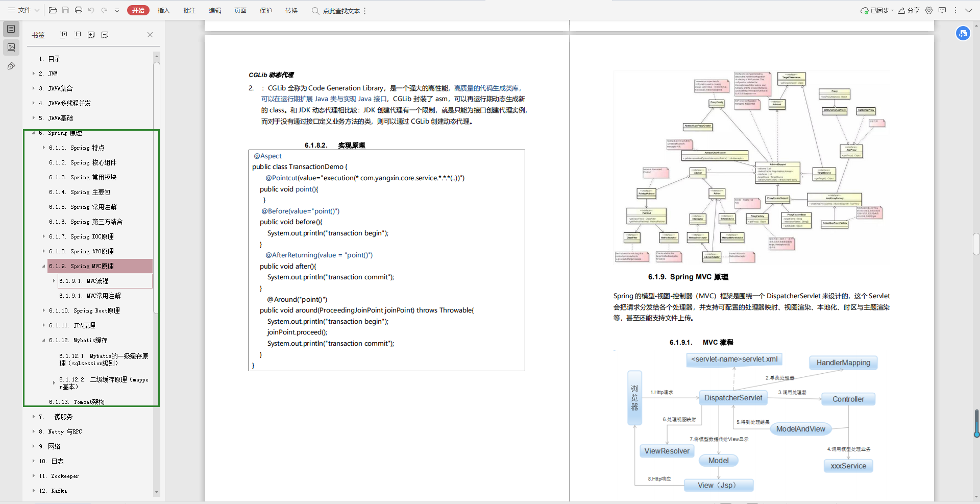980x504 pixels.
Task: Select the 开始 ribbon tab
Action: [138, 10]
